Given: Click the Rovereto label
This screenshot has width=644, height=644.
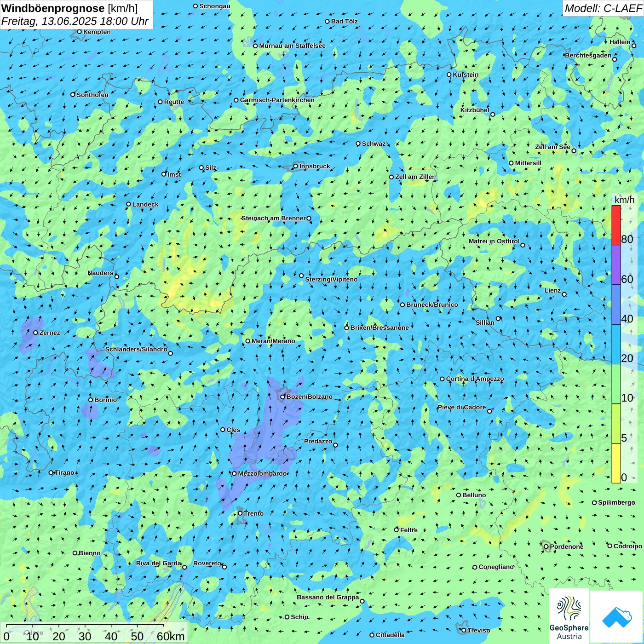Looking at the screenshot, I should click(207, 563).
